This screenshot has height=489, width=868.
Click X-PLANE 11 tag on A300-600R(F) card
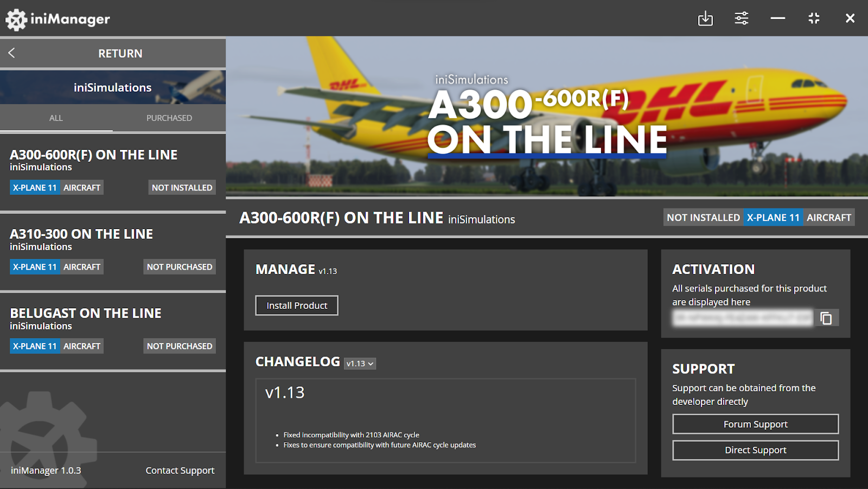point(35,188)
